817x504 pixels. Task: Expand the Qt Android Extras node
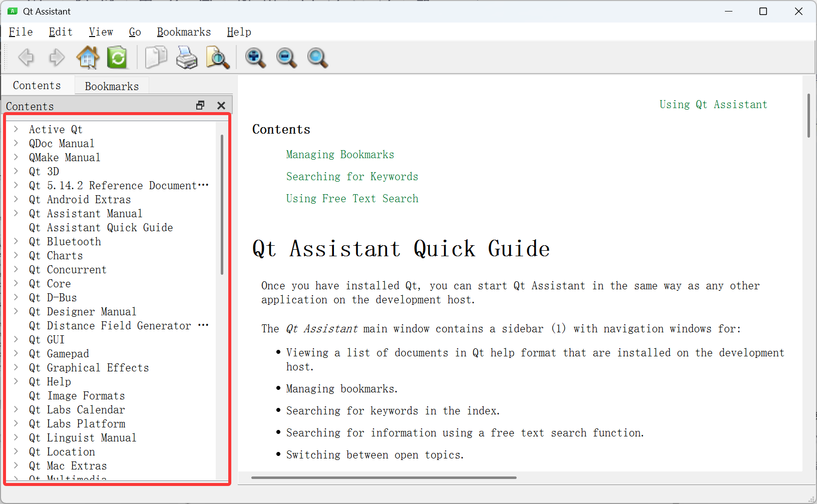click(16, 199)
